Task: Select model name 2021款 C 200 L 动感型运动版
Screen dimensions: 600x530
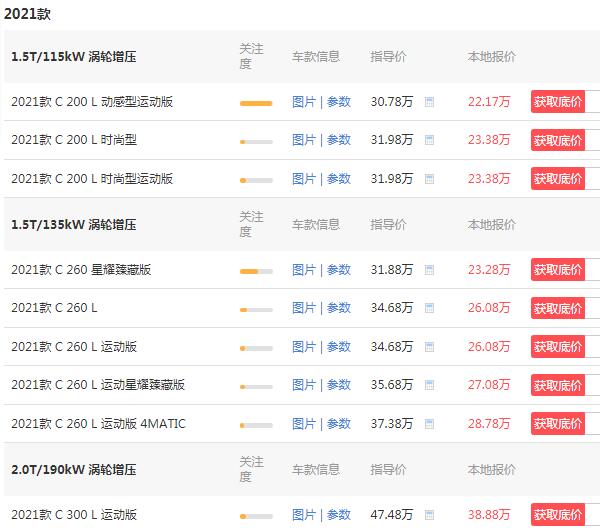Action: 92,102
